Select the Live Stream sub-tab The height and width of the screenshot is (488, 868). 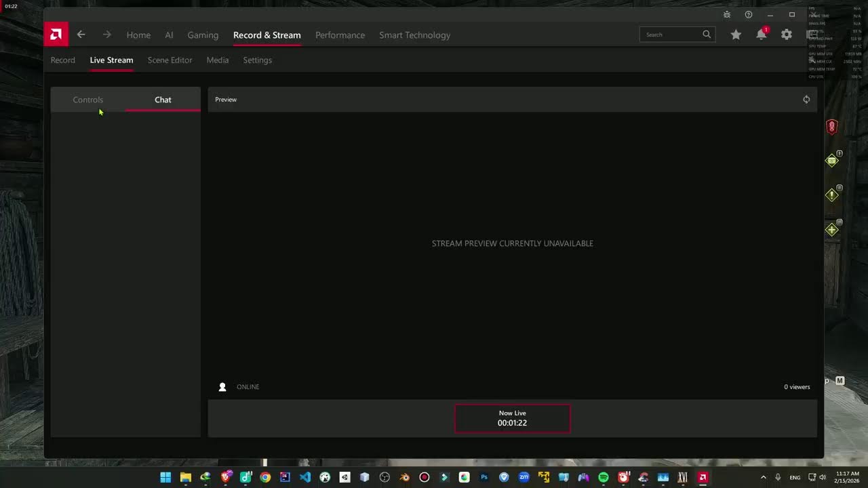point(111,60)
